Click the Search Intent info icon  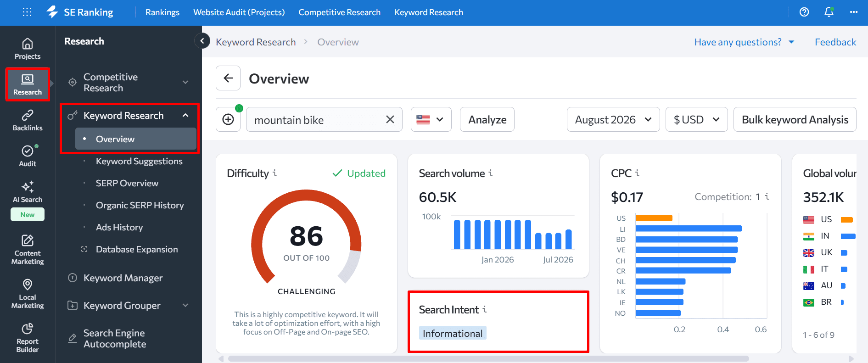(x=485, y=309)
